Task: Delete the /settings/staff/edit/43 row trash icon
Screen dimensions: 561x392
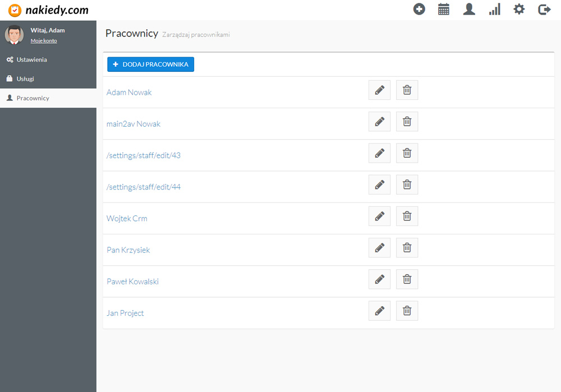Action: [x=407, y=153]
